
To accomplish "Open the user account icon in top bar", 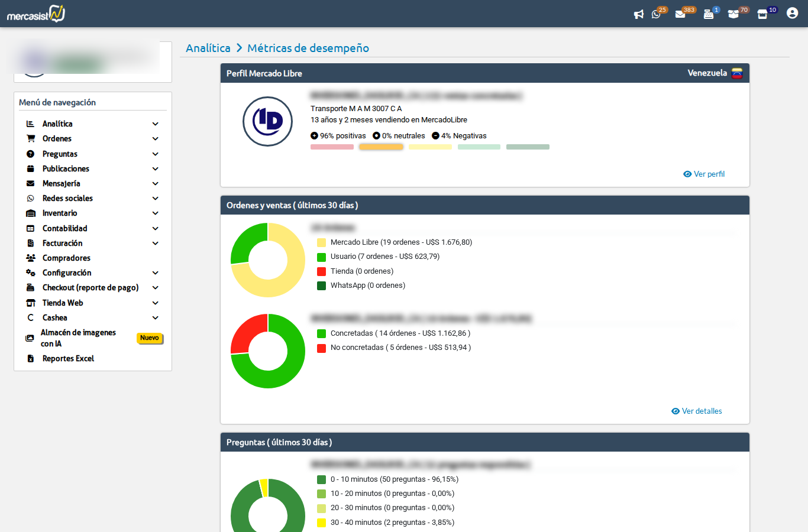I will (x=792, y=12).
